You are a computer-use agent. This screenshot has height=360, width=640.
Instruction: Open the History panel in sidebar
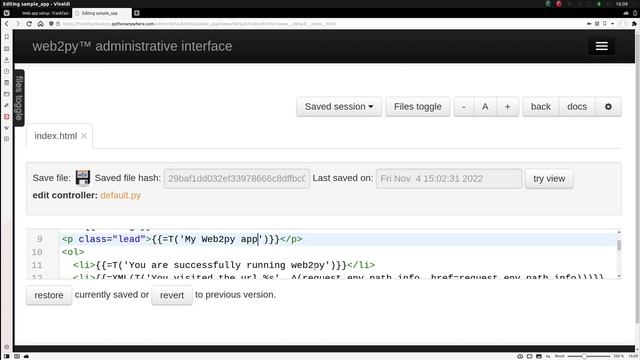(x=7, y=71)
